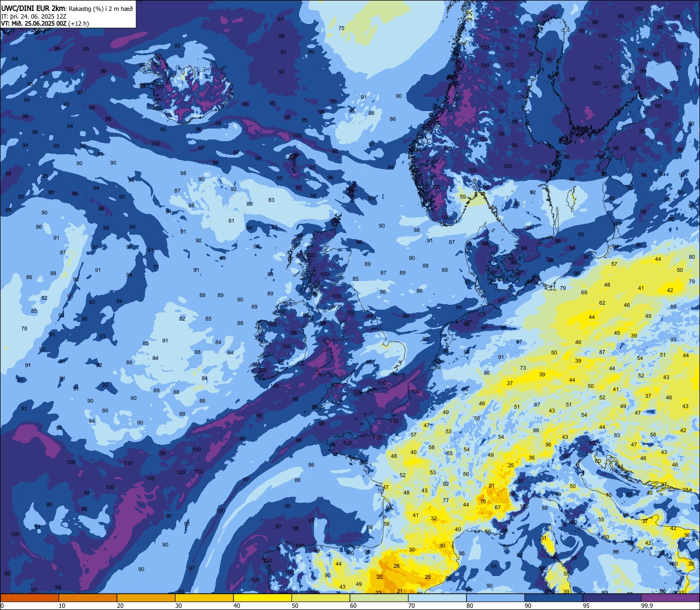Click the bright yellow 40–50 legend segment
Image resolution: width=700 pixels, height=610 pixels.
[262, 597]
